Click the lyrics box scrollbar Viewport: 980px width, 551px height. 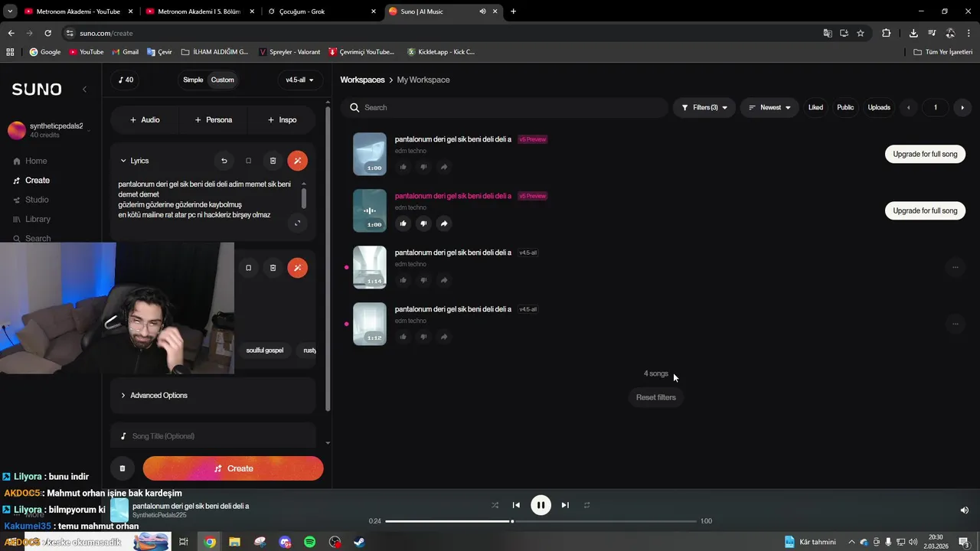click(304, 197)
